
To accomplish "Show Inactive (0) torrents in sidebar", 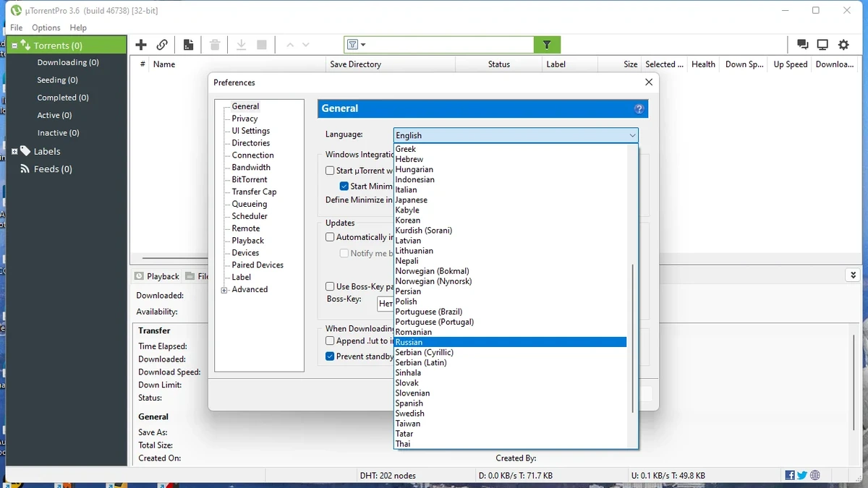I will (58, 133).
